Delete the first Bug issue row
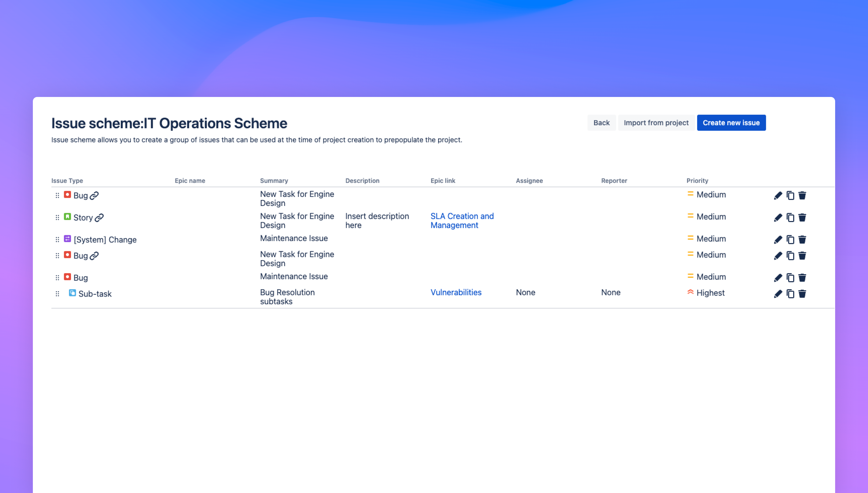 click(802, 195)
